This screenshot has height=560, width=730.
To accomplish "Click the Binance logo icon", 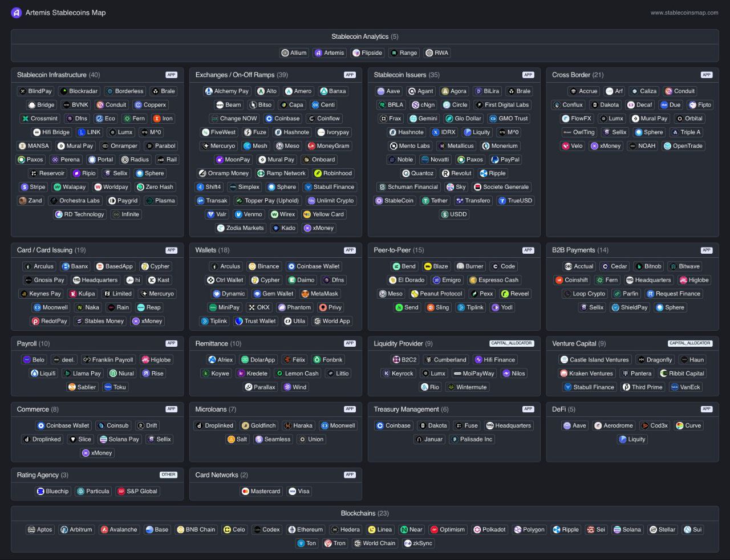I will click(x=252, y=266).
